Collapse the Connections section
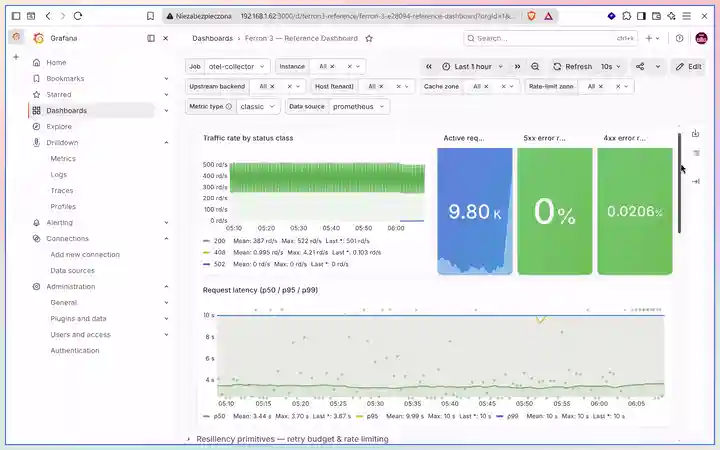This screenshot has width=720, height=450. [166, 239]
